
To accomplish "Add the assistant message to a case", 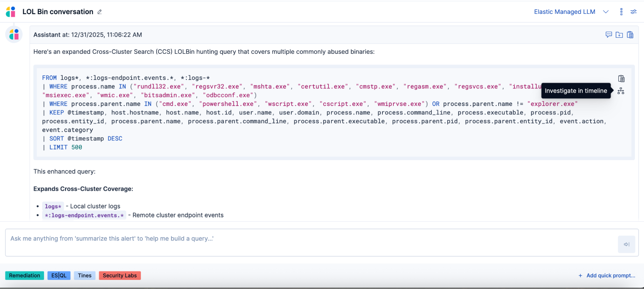I will [619, 35].
